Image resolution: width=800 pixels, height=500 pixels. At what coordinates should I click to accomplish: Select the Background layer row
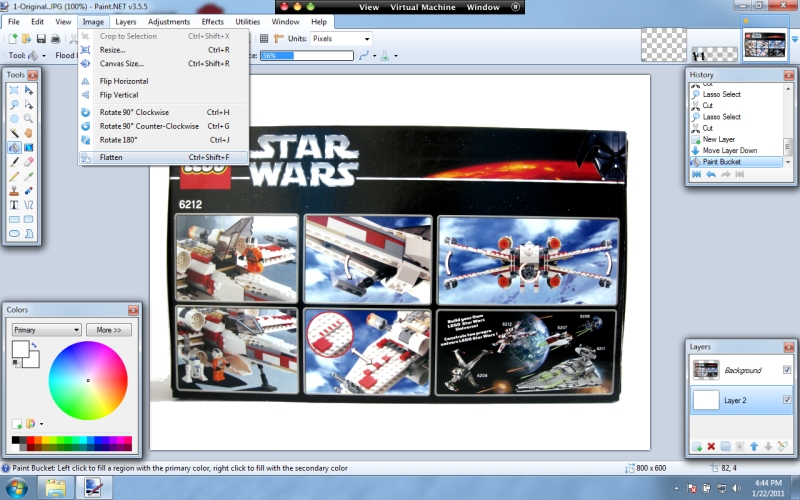[x=741, y=370]
